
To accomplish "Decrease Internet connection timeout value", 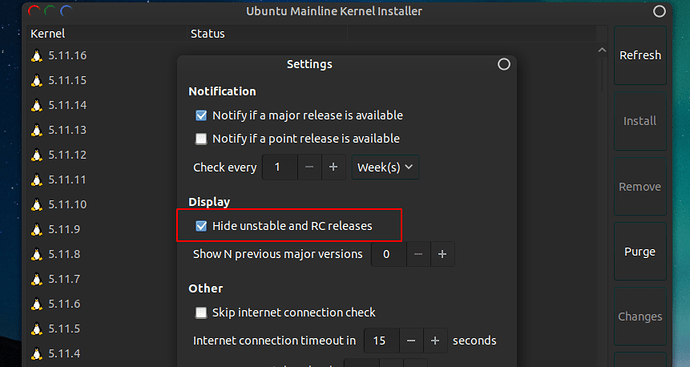I will tap(411, 341).
